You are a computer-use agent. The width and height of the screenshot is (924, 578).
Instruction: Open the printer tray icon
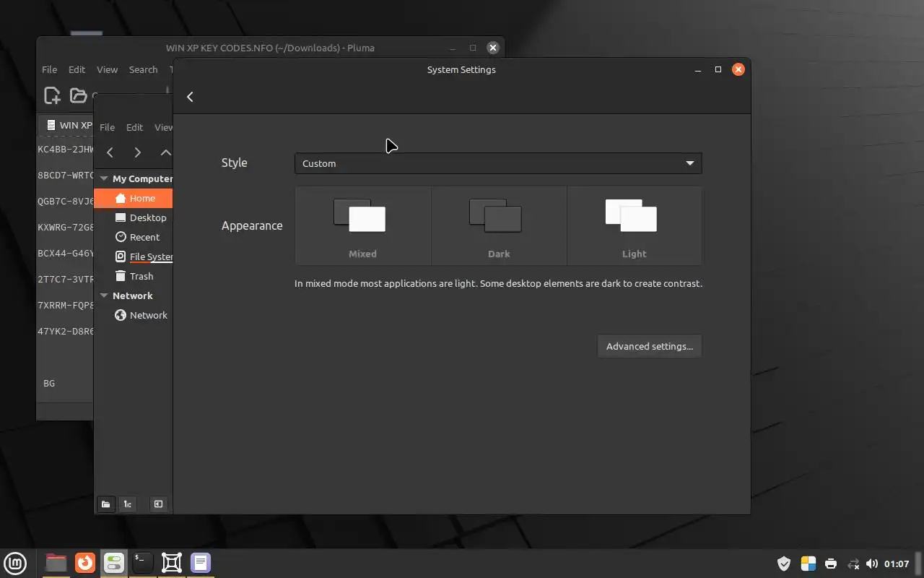pyautogui.click(x=831, y=564)
